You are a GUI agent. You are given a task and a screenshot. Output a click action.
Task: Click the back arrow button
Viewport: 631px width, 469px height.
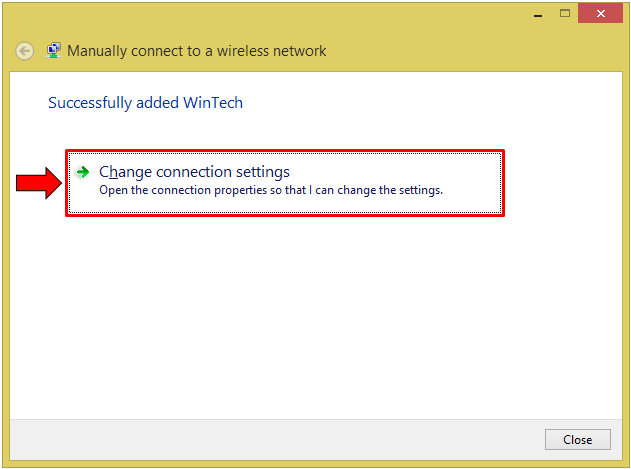pyautogui.click(x=25, y=51)
